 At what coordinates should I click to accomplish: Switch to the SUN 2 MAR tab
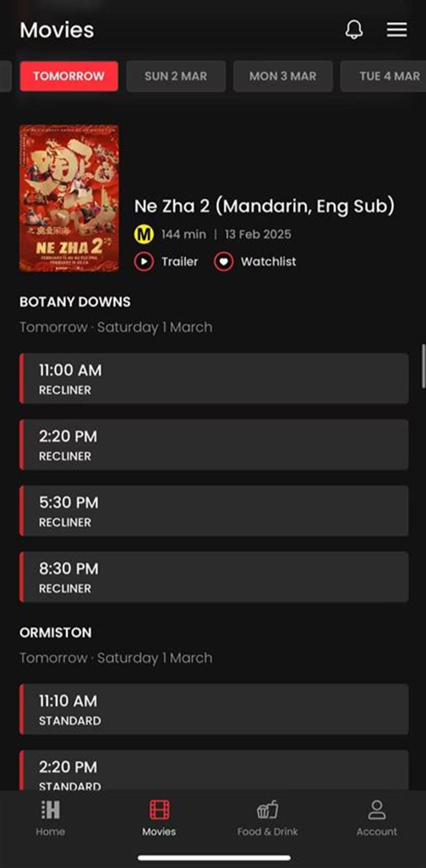[176, 76]
